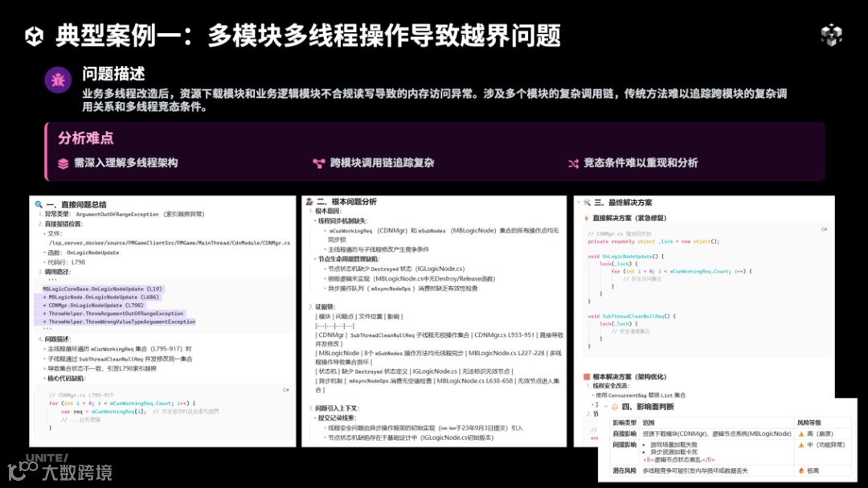Click the 使用 ConcurrentBag 替换 List 集合 bullet
Viewport: 868px width, 488px height.
pos(641,396)
